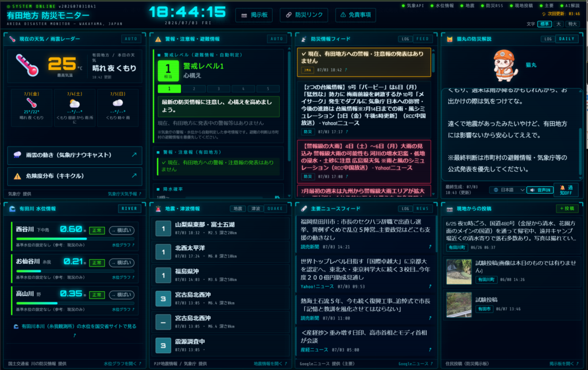
Task: Open 試験投稿 photo thumbnail from 有田市
Action: pyautogui.click(x=459, y=305)
